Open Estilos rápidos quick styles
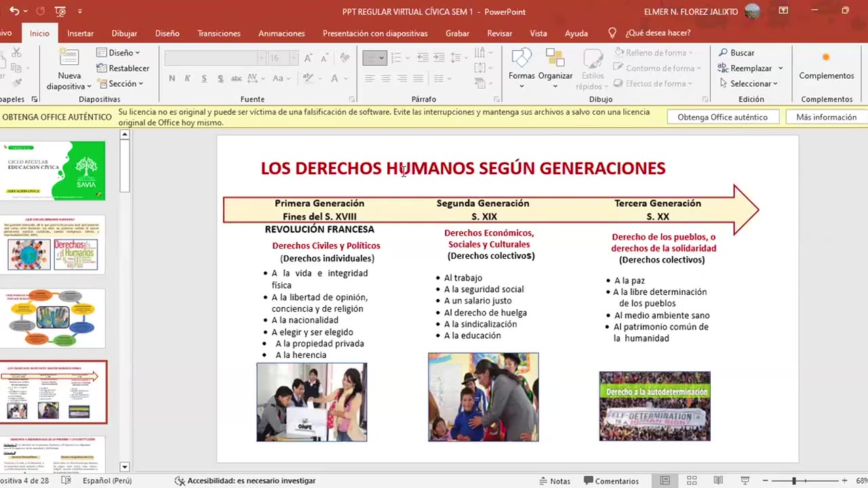The image size is (868, 488). [593, 69]
